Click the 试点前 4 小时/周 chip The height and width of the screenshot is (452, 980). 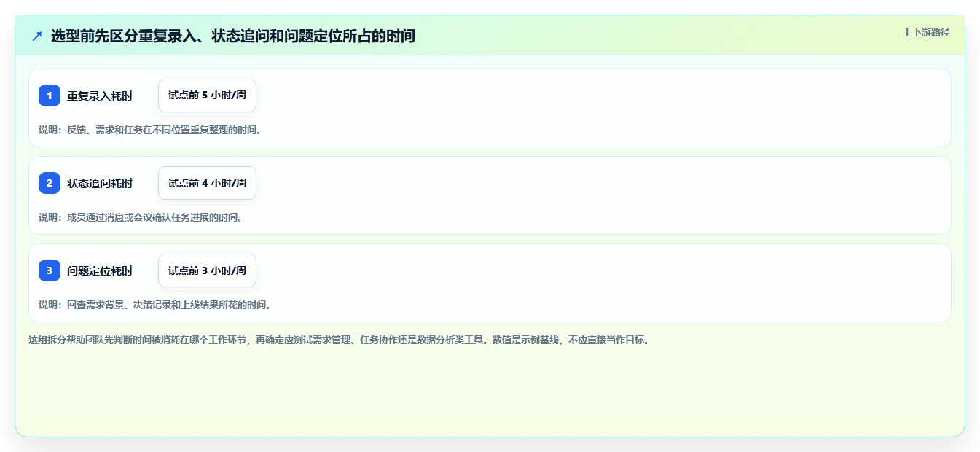(x=207, y=183)
